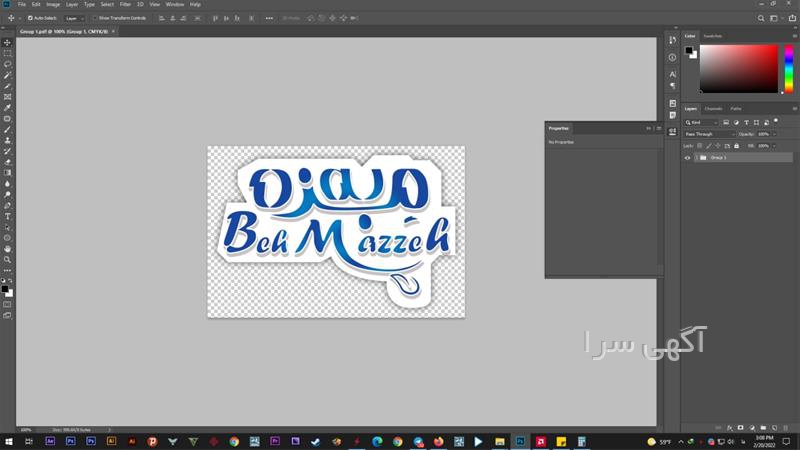Select the Dodge tool
The height and width of the screenshot is (450, 800).
point(7,194)
